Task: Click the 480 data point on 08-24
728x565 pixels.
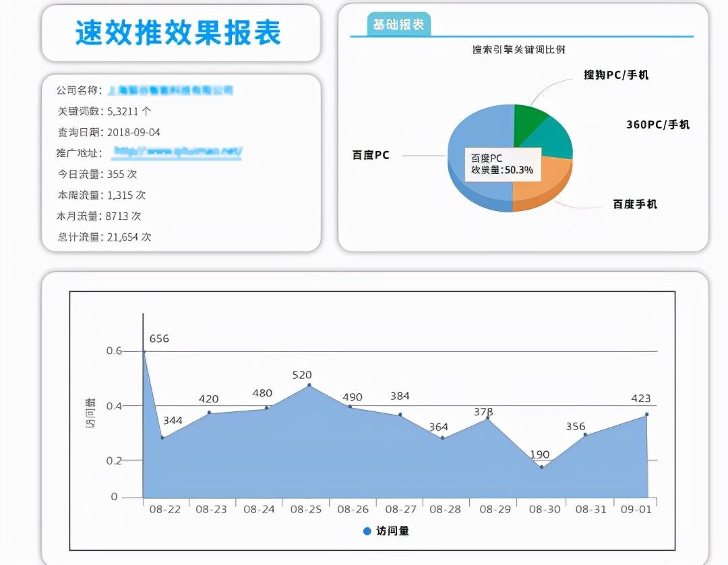Action: coord(266,408)
